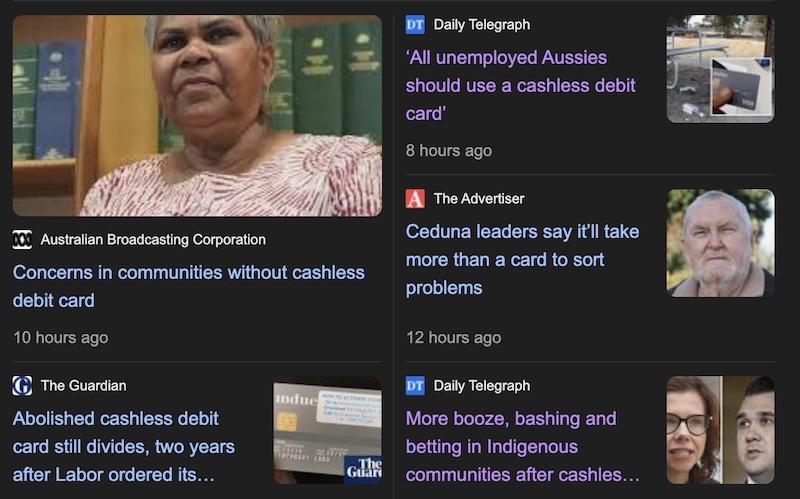Click The Advertiser red A icon
The width and height of the screenshot is (800, 499).
[x=415, y=198]
